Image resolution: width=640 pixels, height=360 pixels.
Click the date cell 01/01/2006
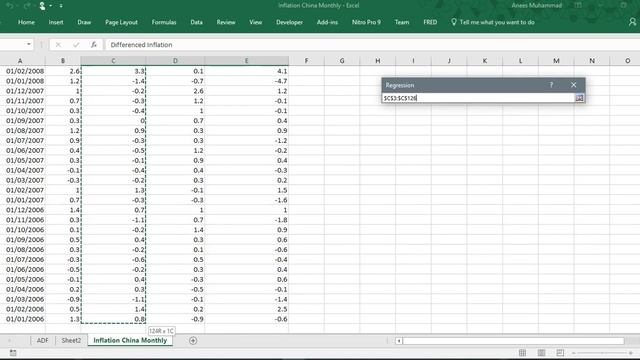24,319
